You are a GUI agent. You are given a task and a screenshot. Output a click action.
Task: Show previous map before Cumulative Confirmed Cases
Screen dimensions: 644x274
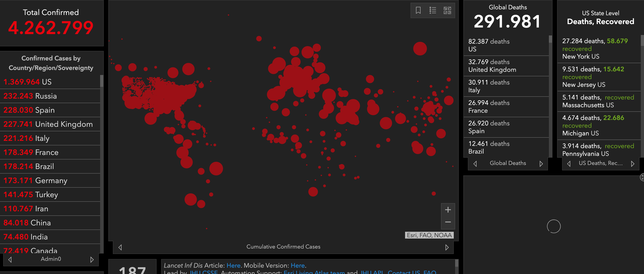click(120, 247)
